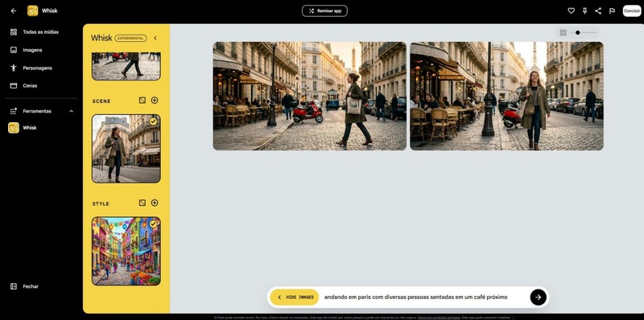Click the HIDE IMAGES button
644x320 pixels.
pos(295,297)
